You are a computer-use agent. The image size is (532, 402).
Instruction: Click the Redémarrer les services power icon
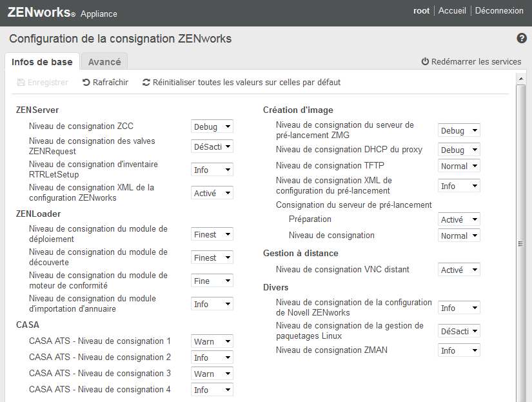click(x=425, y=62)
